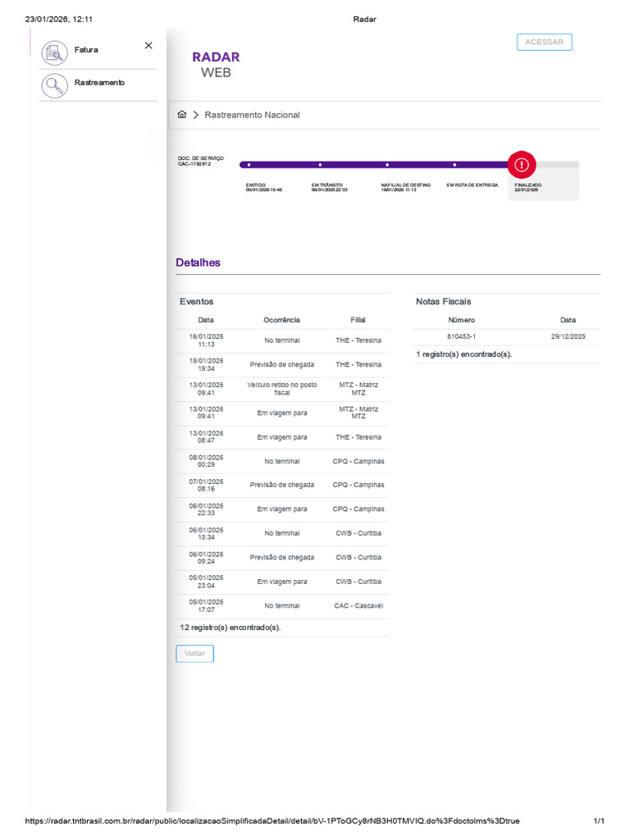Select the 16/01/2026 11:13 event date
This screenshot has width=630, height=840.
coord(206,340)
